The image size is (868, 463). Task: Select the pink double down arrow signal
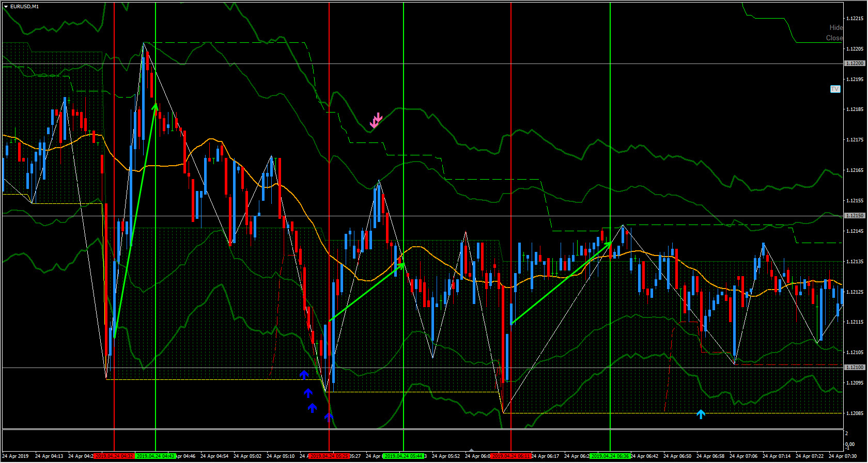(376, 121)
